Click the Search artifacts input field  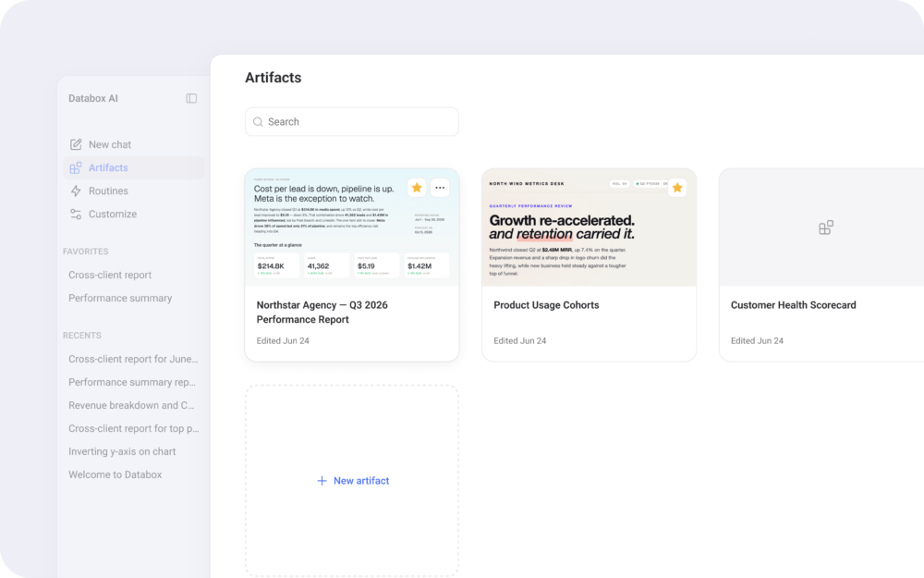pyautogui.click(x=352, y=122)
